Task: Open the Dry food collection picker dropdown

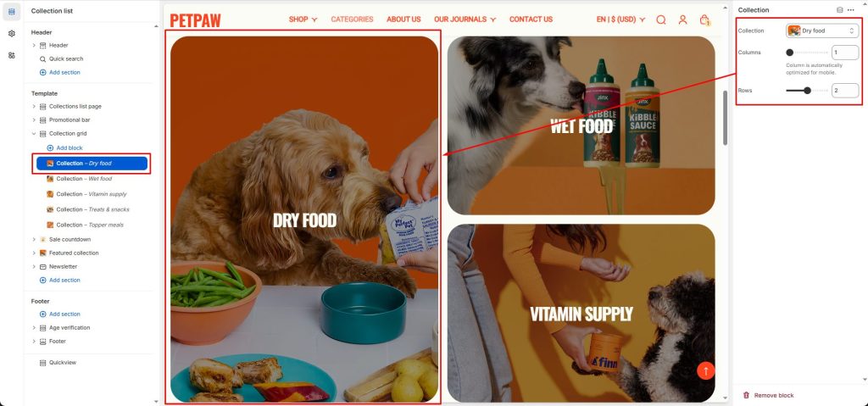Action: (822, 31)
